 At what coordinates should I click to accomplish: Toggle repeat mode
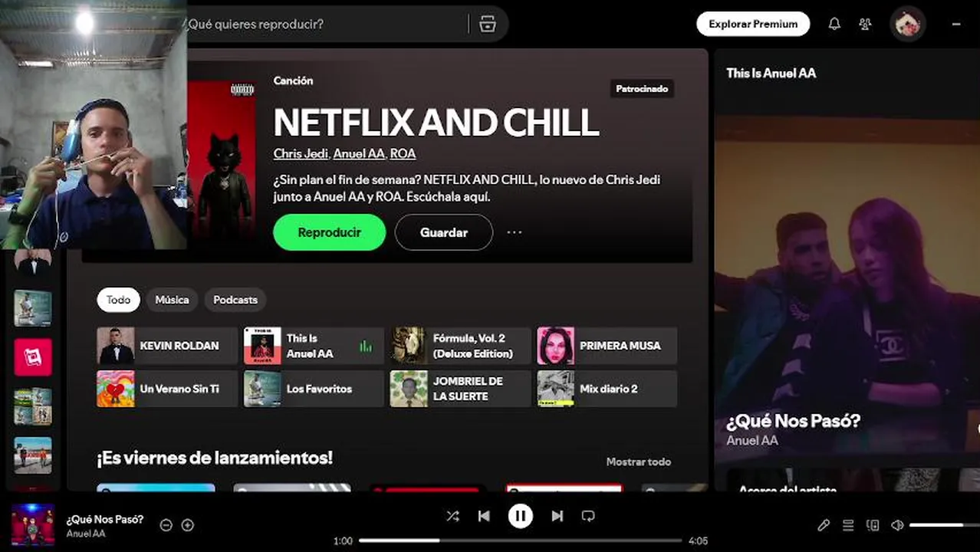click(x=588, y=516)
